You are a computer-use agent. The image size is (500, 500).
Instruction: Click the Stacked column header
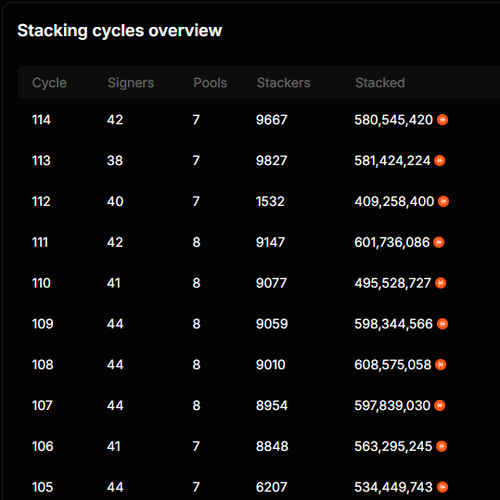coord(380,83)
